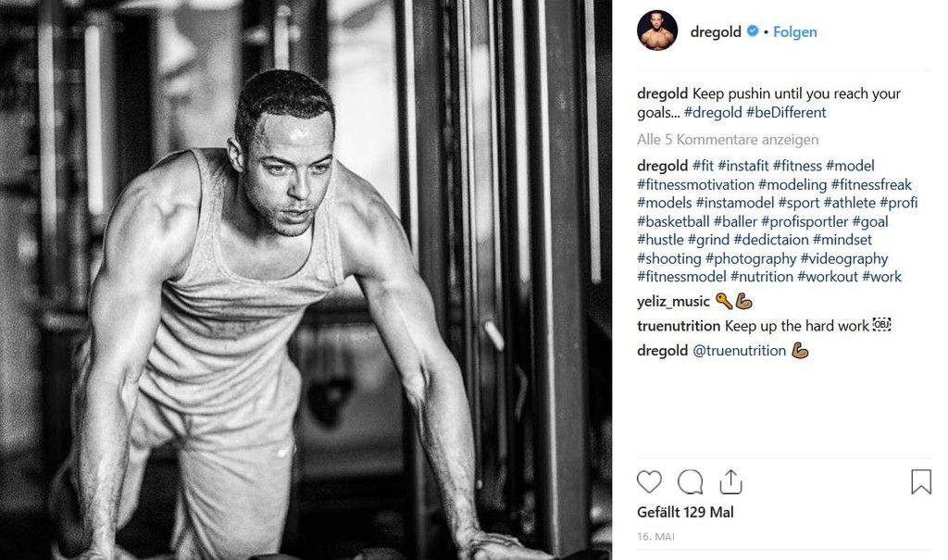Image resolution: width=948 pixels, height=560 pixels.
Task: Open the #beDifferent hashtag
Action: click(x=786, y=113)
